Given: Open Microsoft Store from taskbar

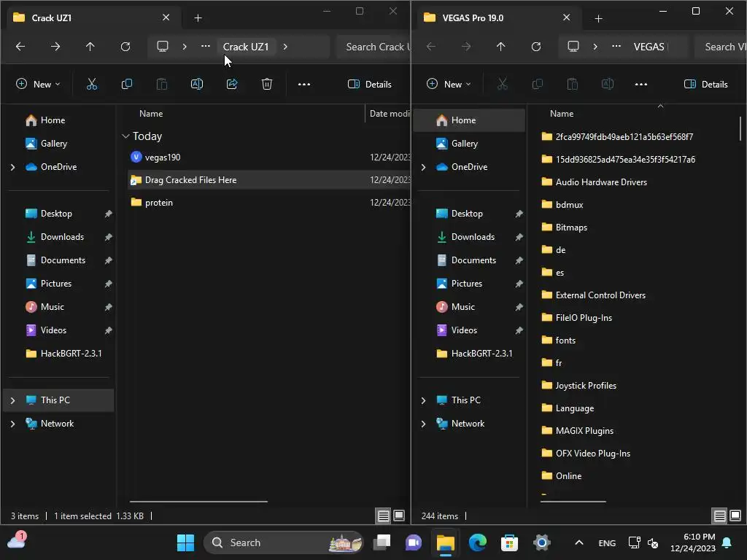Looking at the screenshot, I should tap(509, 542).
